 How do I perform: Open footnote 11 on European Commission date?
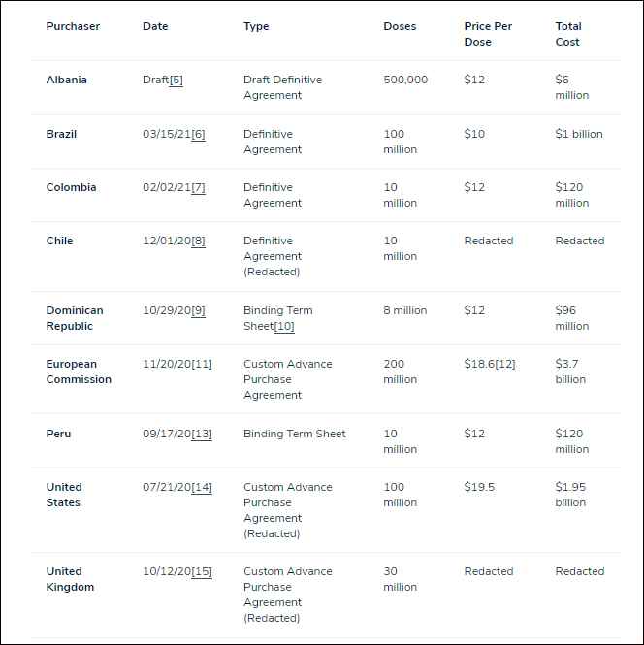pos(202,365)
